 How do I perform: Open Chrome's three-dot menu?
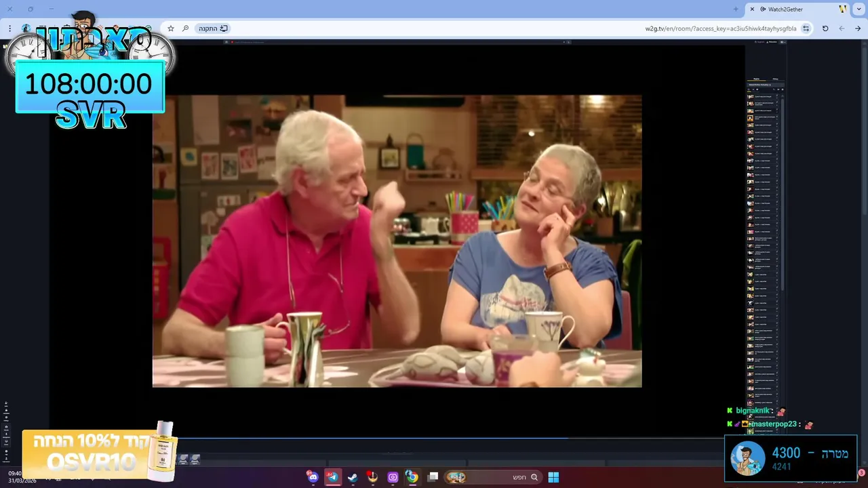click(x=10, y=28)
